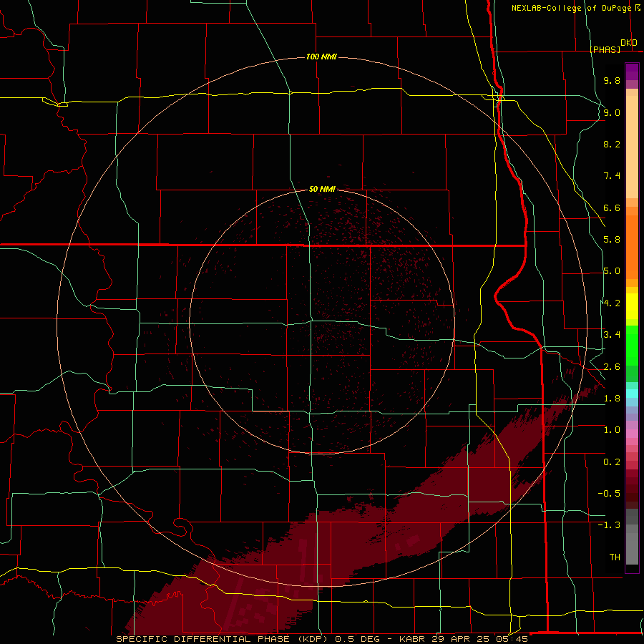Click the 9.8 value on the scale
This screenshot has width=644, height=644.
pos(612,80)
